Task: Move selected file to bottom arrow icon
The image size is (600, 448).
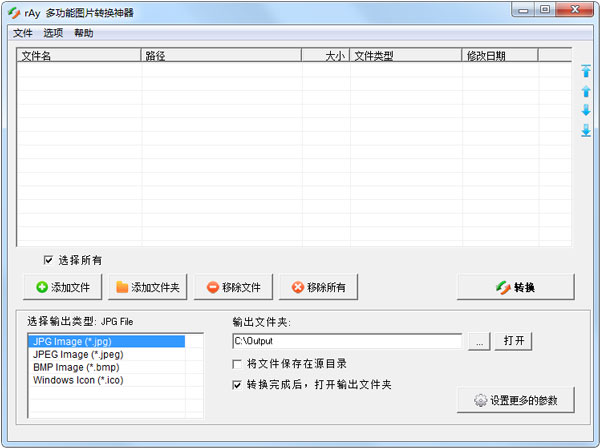Action: tap(586, 130)
